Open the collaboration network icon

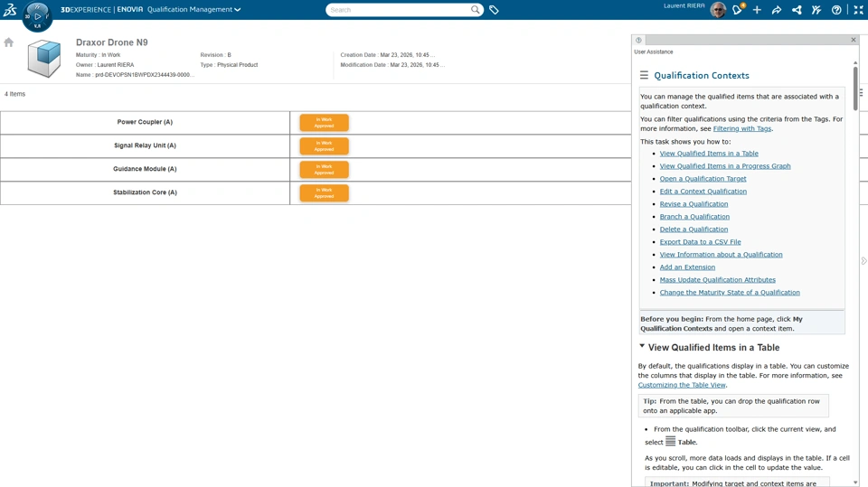[797, 10]
